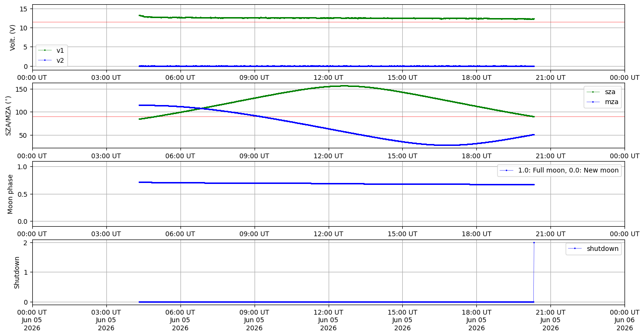This screenshot has height=336, width=644.
Task: Select the mza legend entry
Action: click(x=603, y=101)
